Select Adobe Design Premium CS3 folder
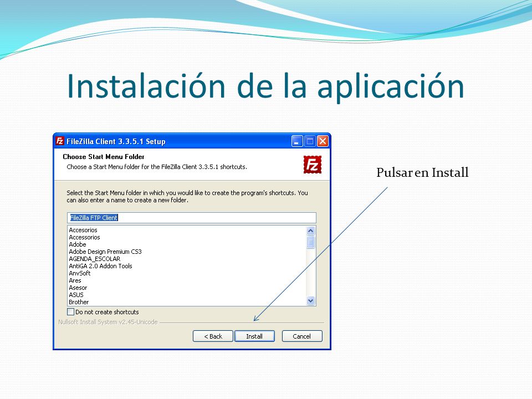Image resolution: width=532 pixels, height=399 pixels. tap(105, 252)
